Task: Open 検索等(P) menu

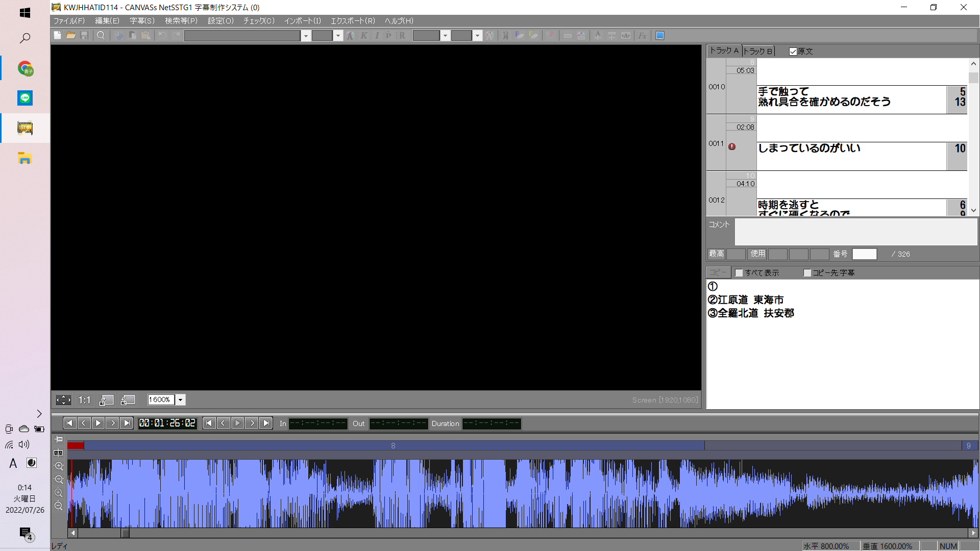Action: 181,21
